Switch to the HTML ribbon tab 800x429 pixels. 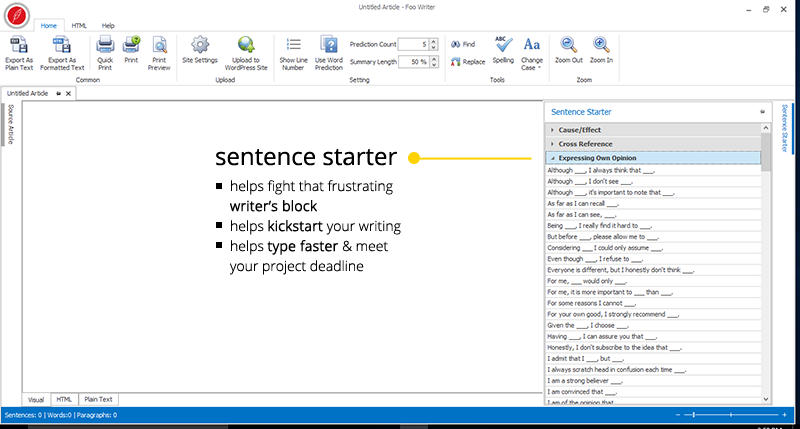pyautogui.click(x=79, y=24)
